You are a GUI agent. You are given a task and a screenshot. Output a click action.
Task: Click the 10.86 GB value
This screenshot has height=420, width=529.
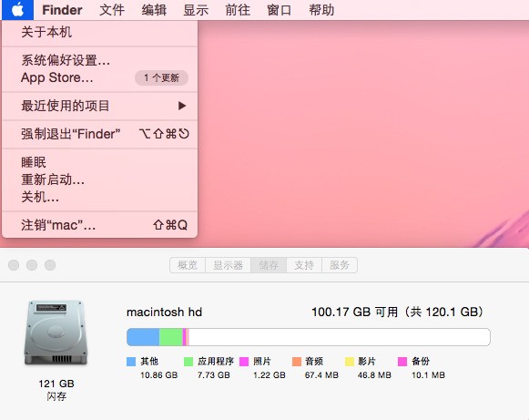pyautogui.click(x=159, y=375)
